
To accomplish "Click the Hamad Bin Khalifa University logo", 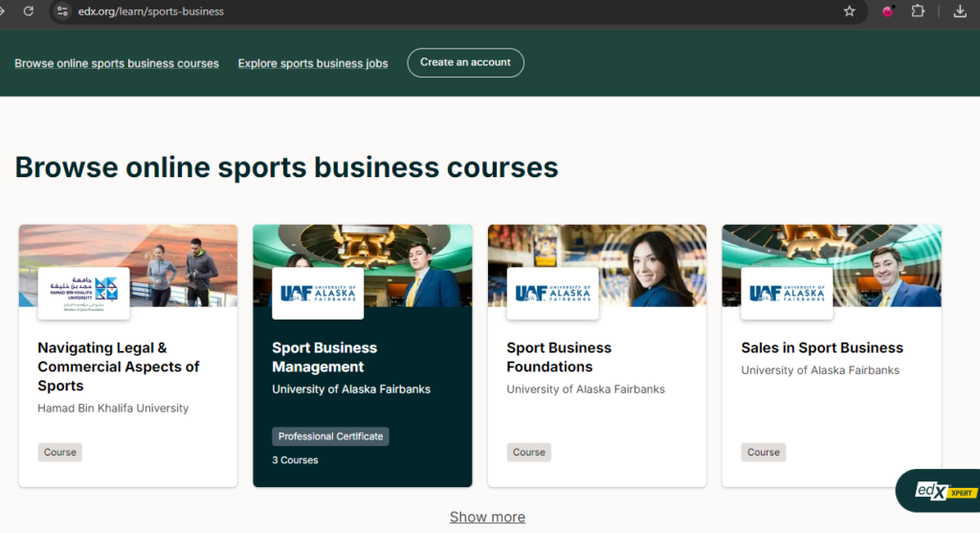I will (x=84, y=294).
